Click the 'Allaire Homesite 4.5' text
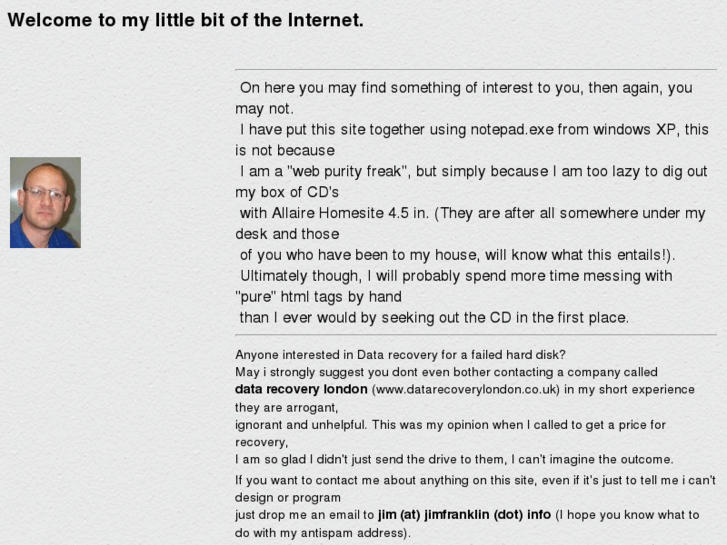Screen dimensions: 727x545 pyautogui.click(x=340, y=213)
